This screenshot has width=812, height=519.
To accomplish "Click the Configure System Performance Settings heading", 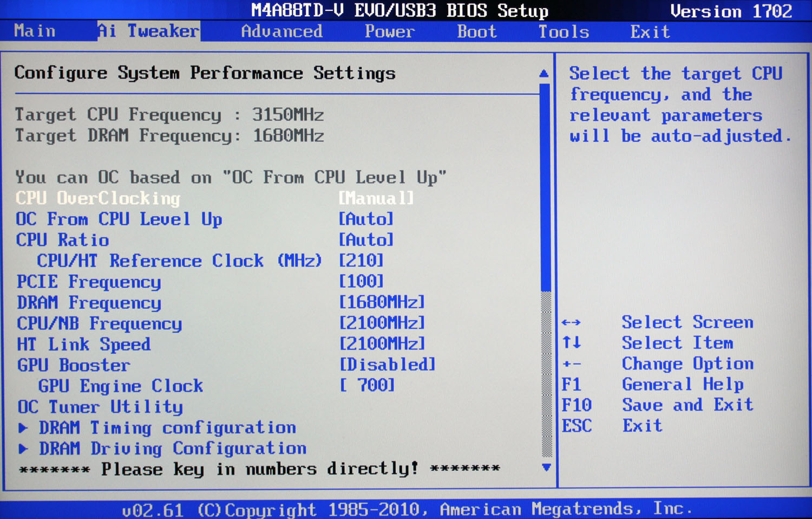I will tap(205, 73).
